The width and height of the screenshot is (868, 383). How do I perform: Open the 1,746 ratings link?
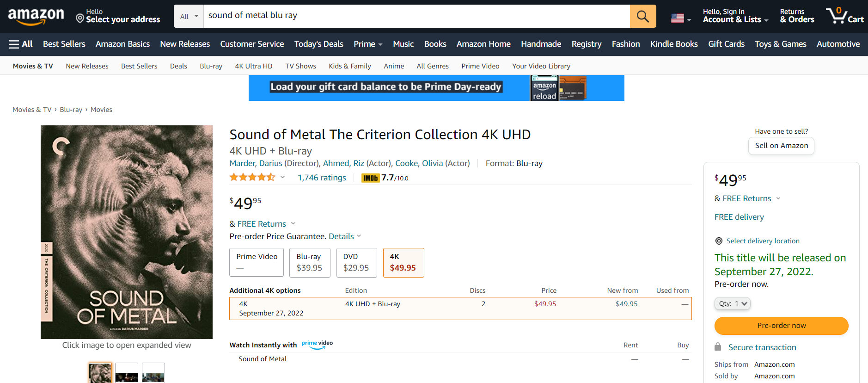pyautogui.click(x=322, y=178)
